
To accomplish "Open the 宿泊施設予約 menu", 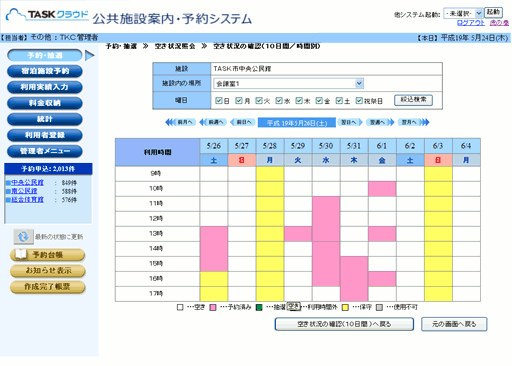I will click(x=45, y=71).
